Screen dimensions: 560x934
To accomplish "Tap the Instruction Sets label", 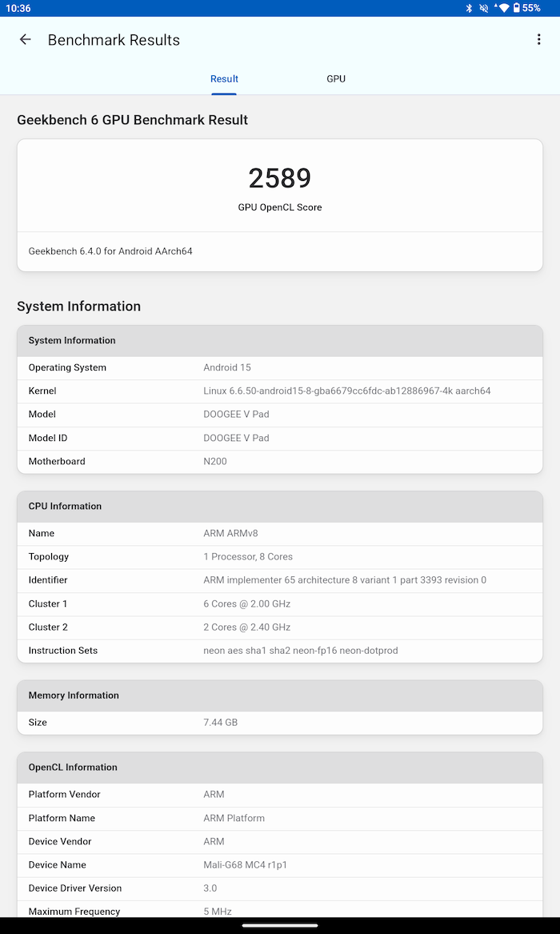I will click(x=63, y=651).
